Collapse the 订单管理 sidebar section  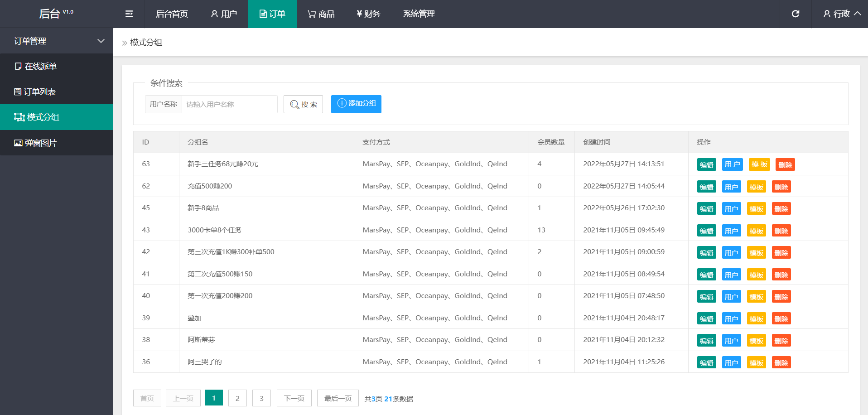[57, 41]
